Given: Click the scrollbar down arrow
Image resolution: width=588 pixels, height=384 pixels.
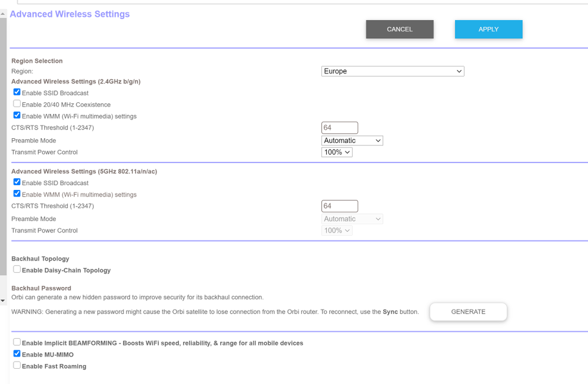Looking at the screenshot, I should point(4,301).
